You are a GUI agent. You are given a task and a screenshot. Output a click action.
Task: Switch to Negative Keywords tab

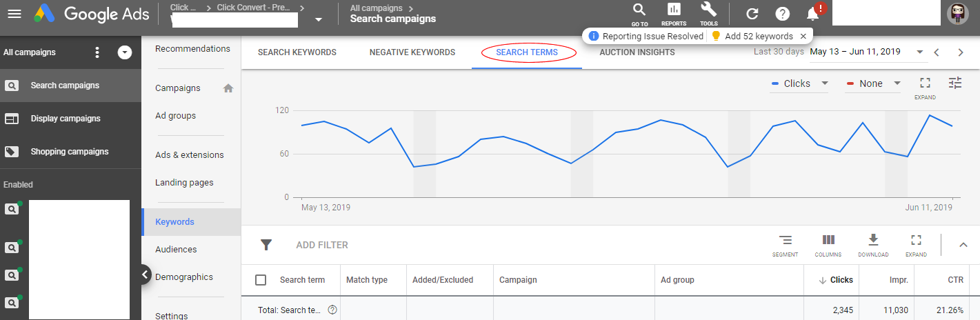pos(412,52)
